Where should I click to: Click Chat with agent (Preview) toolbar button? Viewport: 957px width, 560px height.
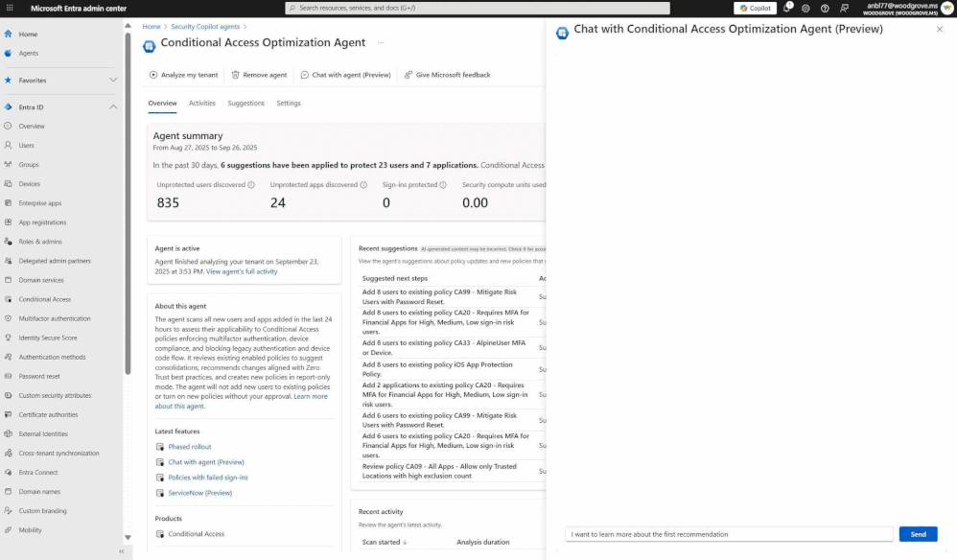tap(345, 75)
